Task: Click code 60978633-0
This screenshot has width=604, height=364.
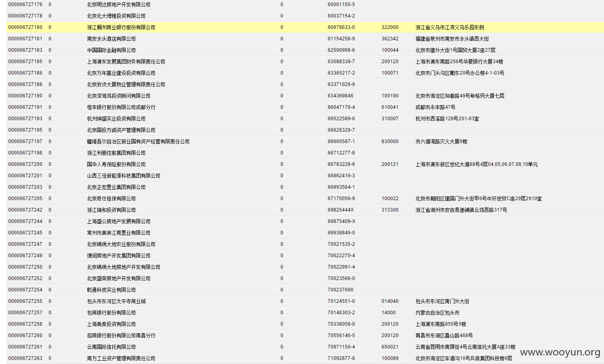Action: [x=341, y=27]
